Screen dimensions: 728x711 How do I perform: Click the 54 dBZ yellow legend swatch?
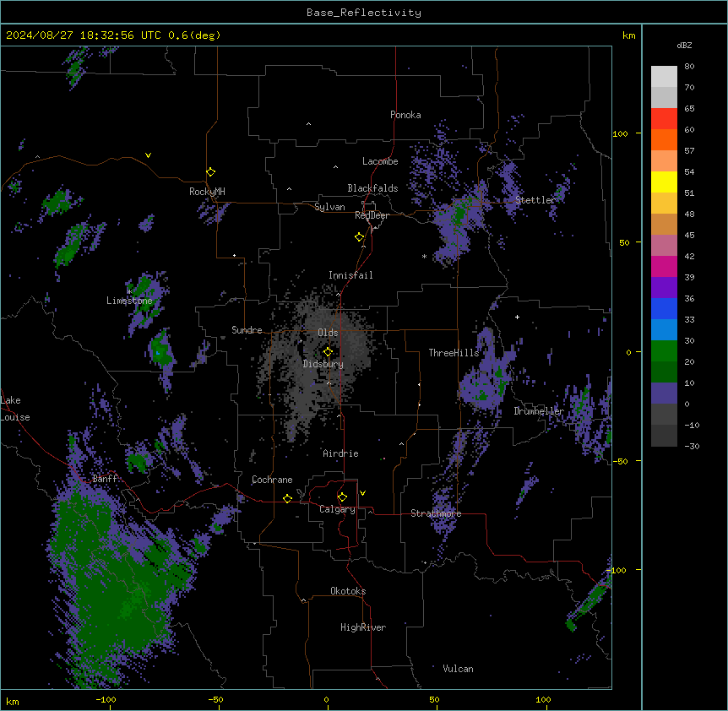[664, 182]
